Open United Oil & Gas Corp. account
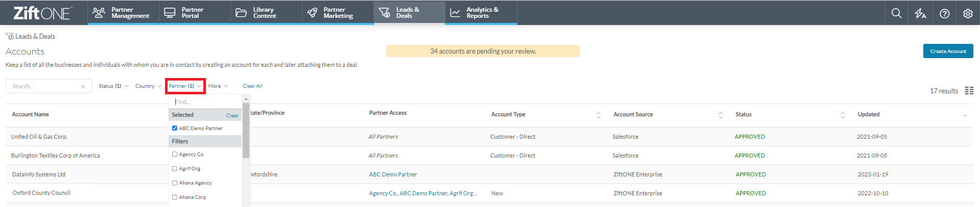Viewport: 980px width, 207px height. (39, 137)
